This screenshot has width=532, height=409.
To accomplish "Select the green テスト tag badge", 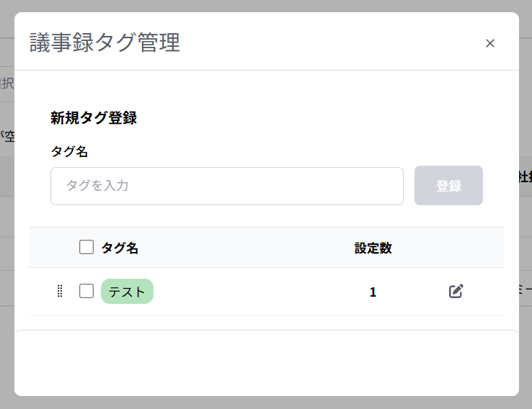I will tap(127, 292).
